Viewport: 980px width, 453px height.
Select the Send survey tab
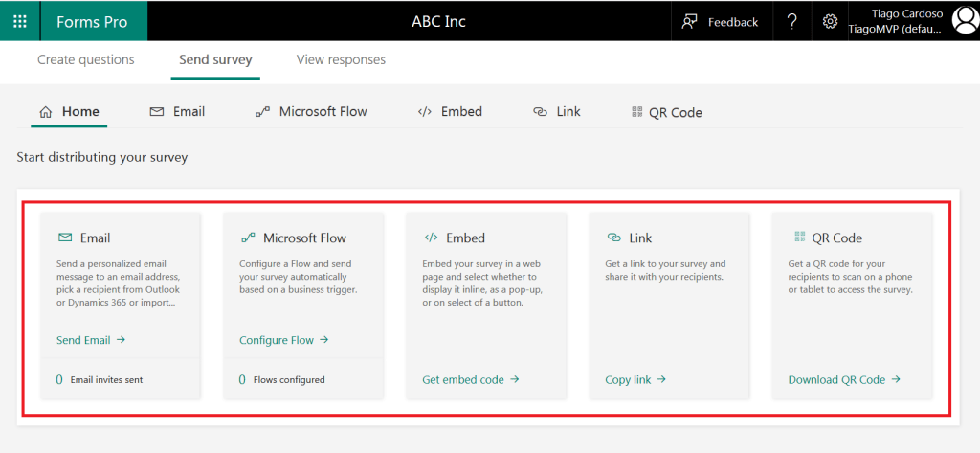pos(215,59)
